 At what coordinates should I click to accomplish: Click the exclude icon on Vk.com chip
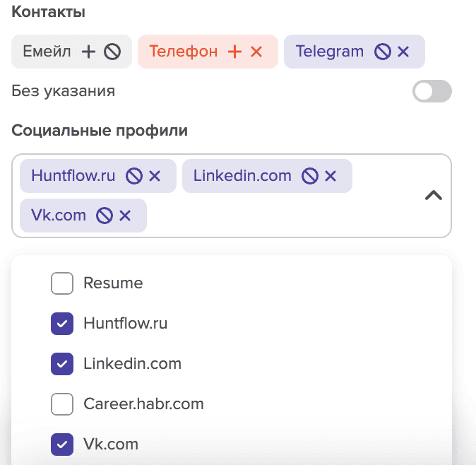pos(105,216)
